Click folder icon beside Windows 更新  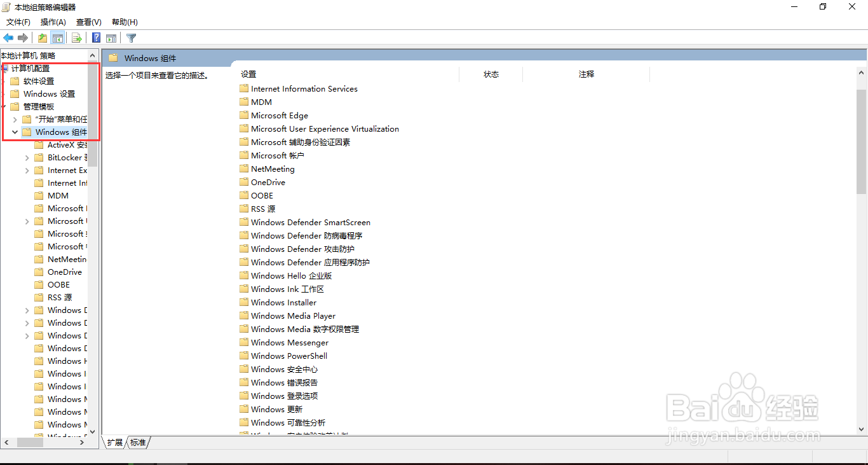[x=244, y=409]
